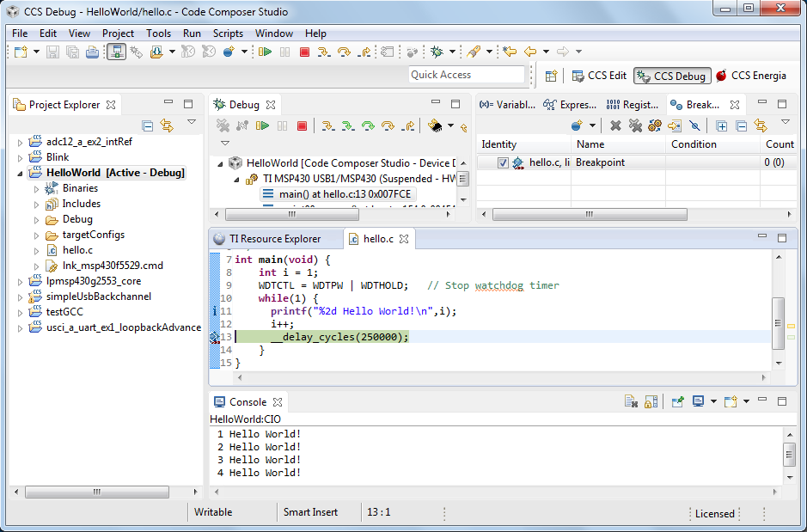Expand the Binaries folder in HelloWorld

pyautogui.click(x=36, y=188)
